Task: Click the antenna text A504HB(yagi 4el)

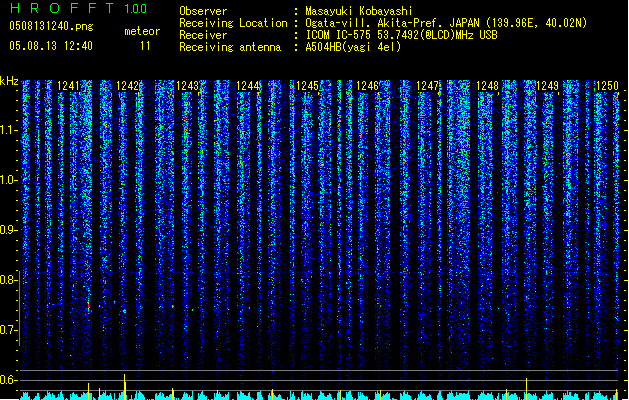Action: (353, 47)
